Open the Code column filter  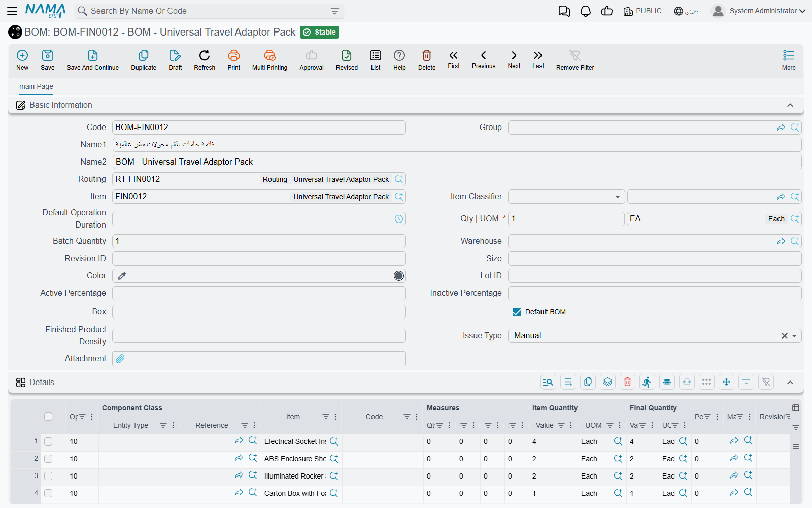(x=407, y=417)
